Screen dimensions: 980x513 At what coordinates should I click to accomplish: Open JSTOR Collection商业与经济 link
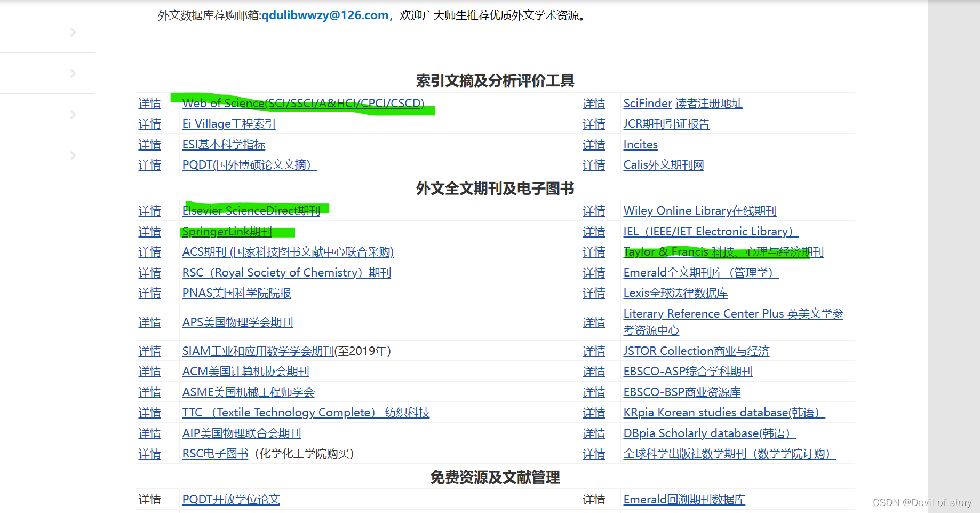(x=696, y=351)
